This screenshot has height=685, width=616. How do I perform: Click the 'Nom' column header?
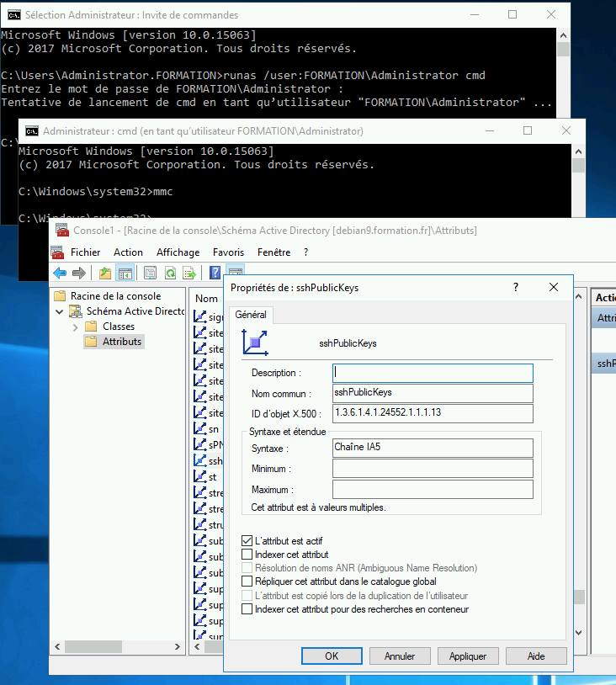pos(207,299)
